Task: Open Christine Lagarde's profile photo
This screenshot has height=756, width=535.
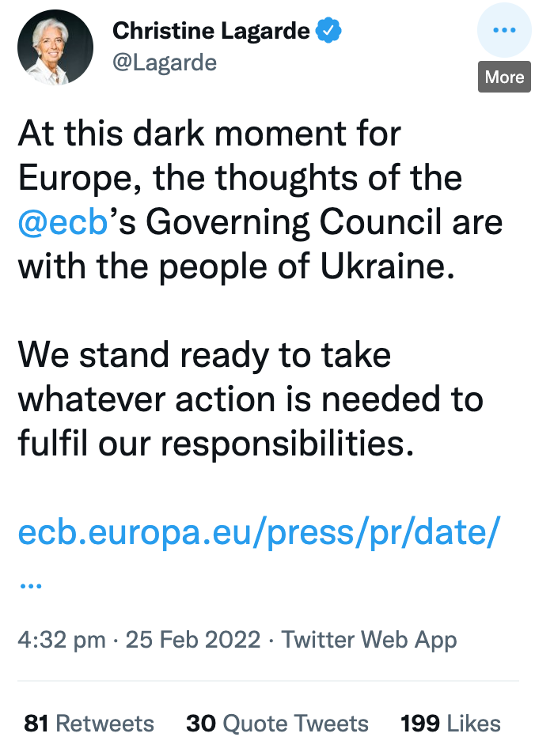Action: [55, 47]
